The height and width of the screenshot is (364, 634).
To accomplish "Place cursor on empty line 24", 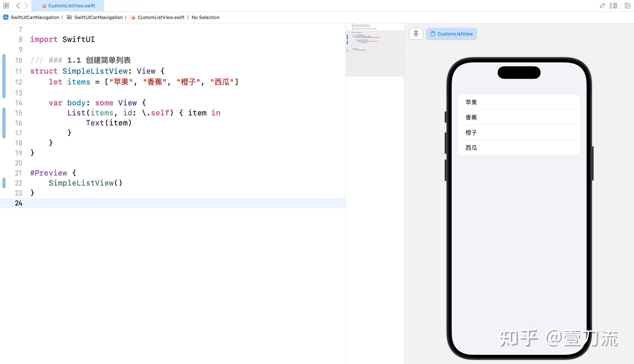I will (150, 203).
